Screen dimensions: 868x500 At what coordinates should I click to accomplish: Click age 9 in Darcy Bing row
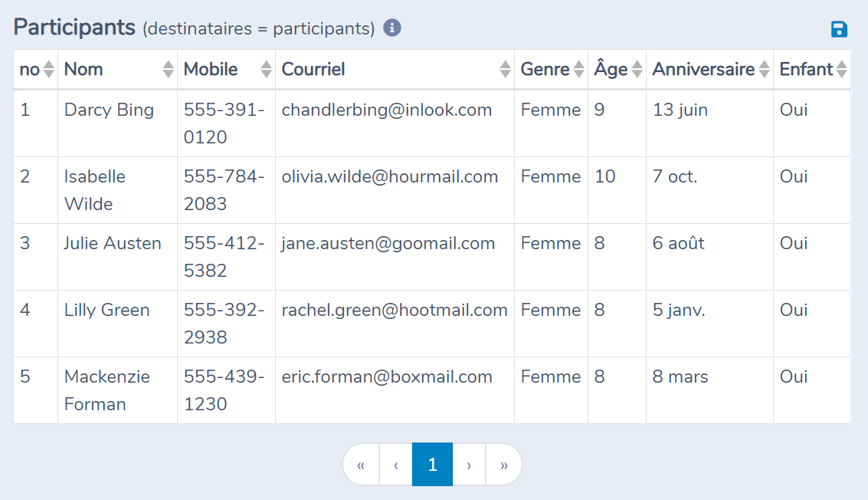click(600, 110)
